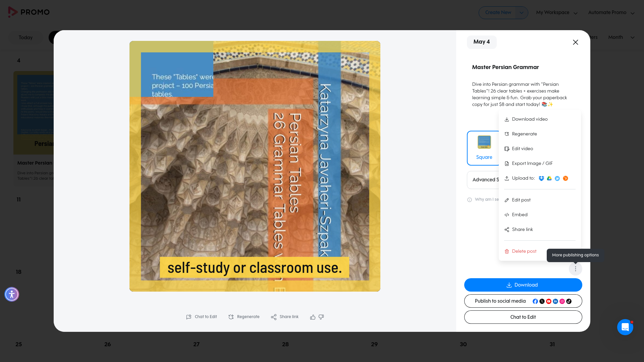Viewport: 644px width, 362px height.
Task: Click the Facebook icon in Publish button
Action: pos(535,301)
